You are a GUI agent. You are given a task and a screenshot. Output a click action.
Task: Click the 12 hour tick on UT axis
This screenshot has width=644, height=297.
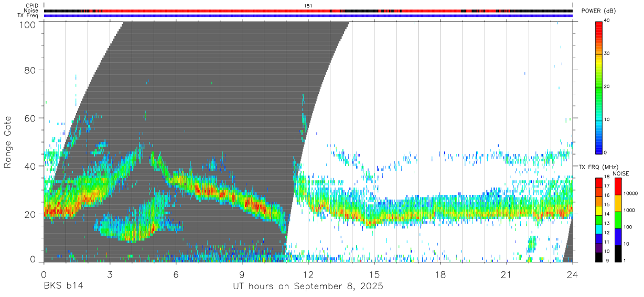pos(308,274)
